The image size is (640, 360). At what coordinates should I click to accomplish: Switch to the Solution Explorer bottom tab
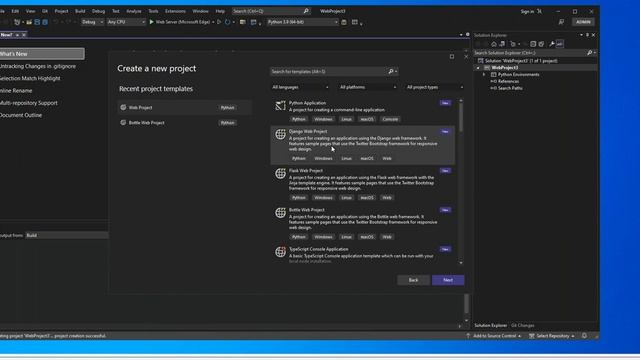490,326
